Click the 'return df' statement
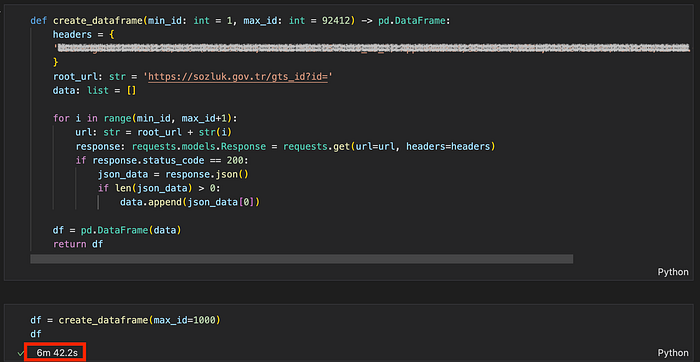This screenshot has width=700, height=362. click(x=78, y=244)
